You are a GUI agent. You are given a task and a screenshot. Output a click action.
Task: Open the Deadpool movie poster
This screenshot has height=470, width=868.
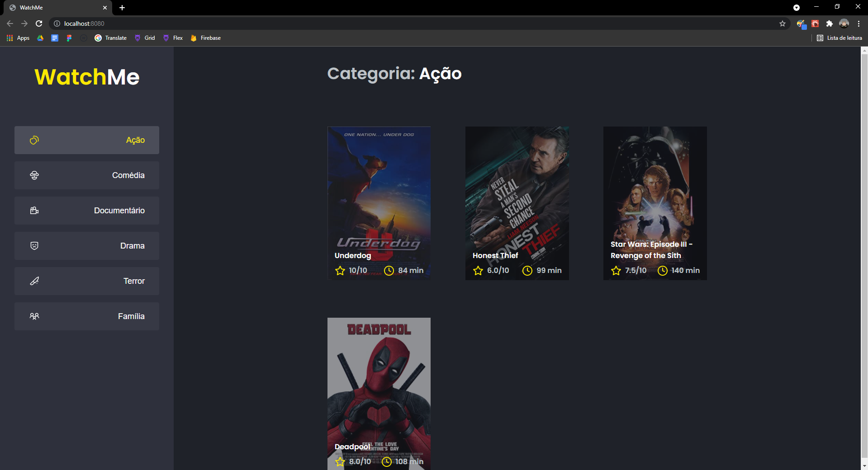tap(379, 394)
